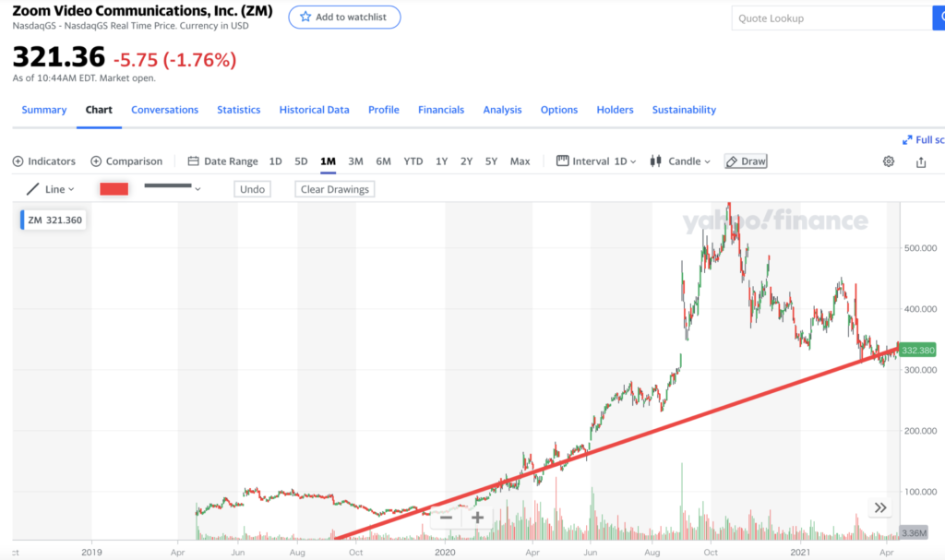Select the 5Y range
945x560 pixels.
491,161
